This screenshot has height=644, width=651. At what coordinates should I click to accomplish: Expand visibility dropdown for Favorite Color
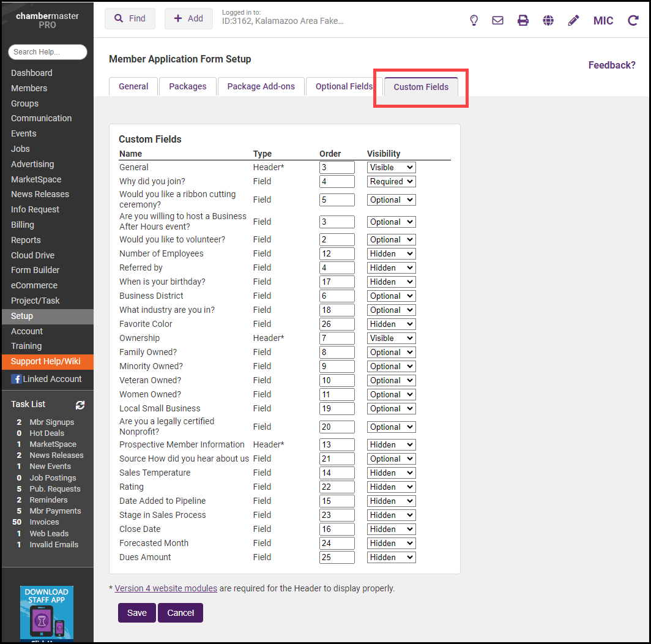[x=391, y=324]
